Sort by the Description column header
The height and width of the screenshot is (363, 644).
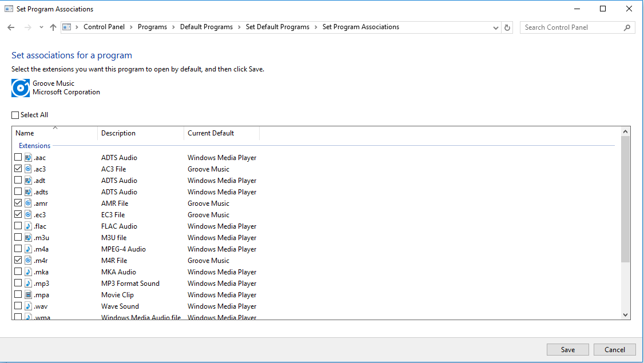coord(141,133)
